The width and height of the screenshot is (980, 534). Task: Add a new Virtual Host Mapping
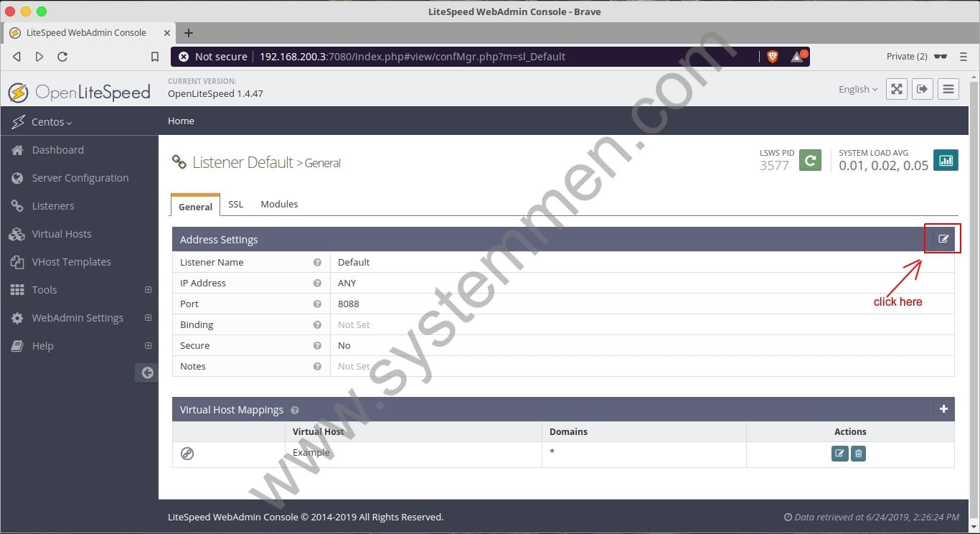click(x=943, y=409)
